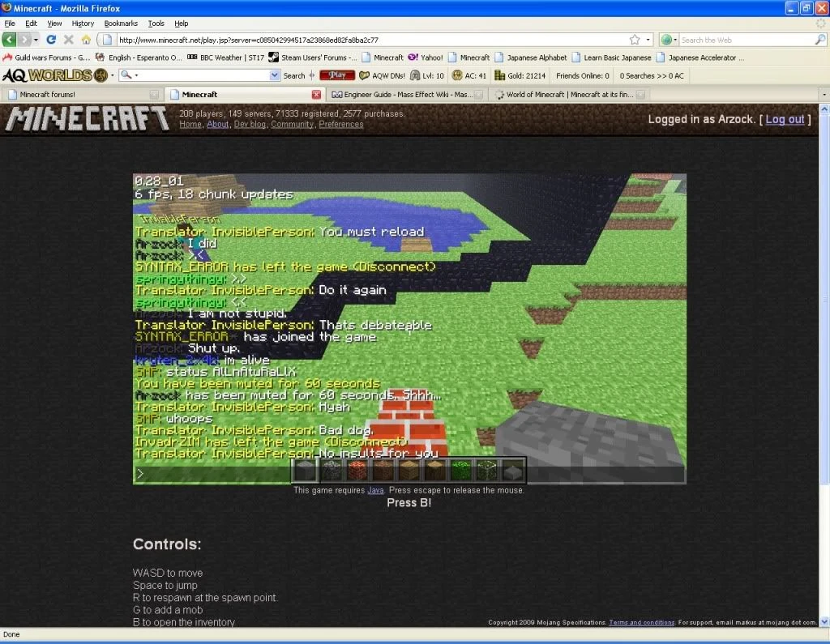Click the page icon beside the URL
Screen dimensions: 830x644
pyautogui.click(x=108, y=40)
